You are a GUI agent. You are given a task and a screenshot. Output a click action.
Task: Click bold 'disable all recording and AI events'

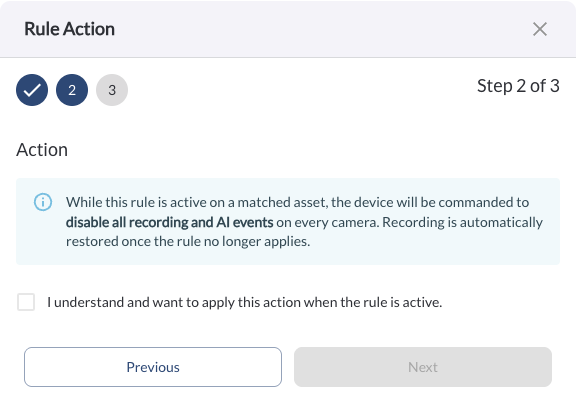pyautogui.click(x=170, y=222)
